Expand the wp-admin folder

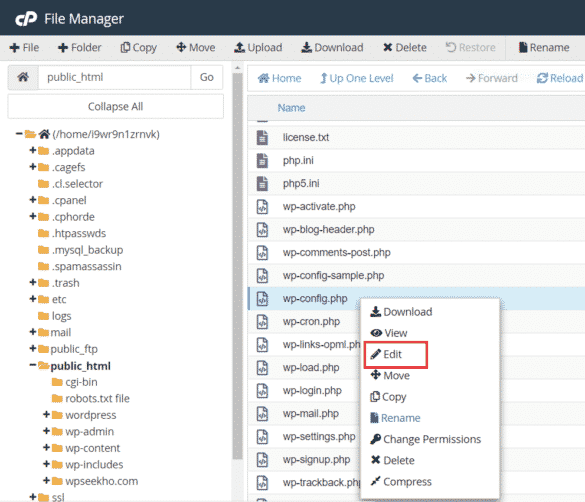click(x=46, y=431)
